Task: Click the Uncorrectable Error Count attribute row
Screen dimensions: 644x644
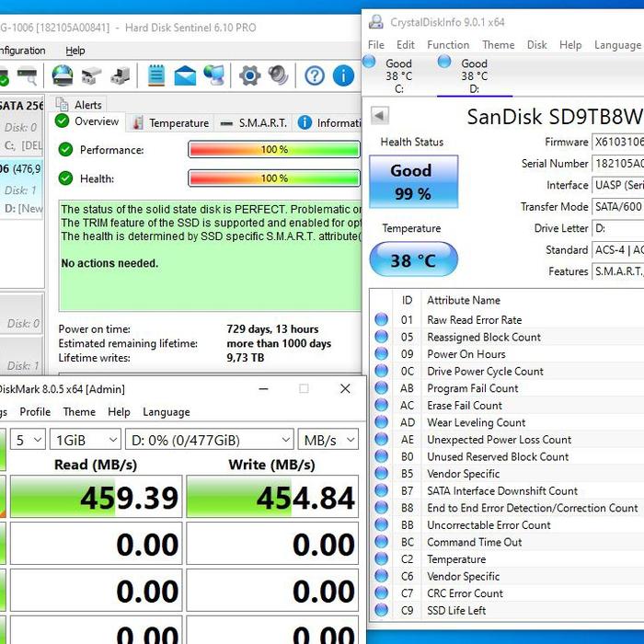Action: click(x=507, y=525)
